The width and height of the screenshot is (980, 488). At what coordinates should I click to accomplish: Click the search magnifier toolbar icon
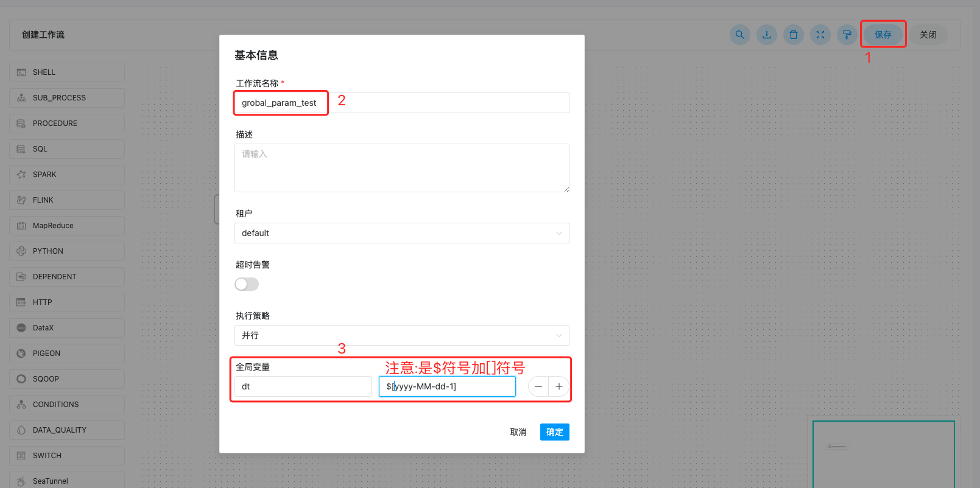740,35
